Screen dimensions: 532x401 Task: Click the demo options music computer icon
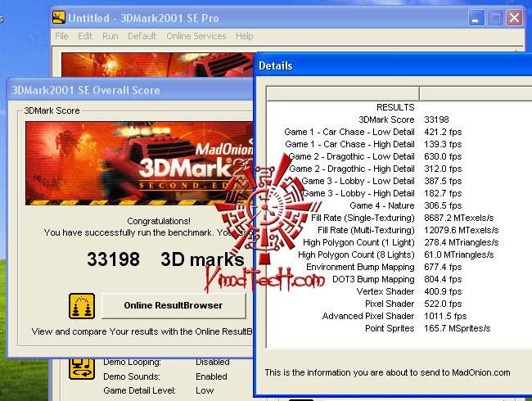pos(82,368)
